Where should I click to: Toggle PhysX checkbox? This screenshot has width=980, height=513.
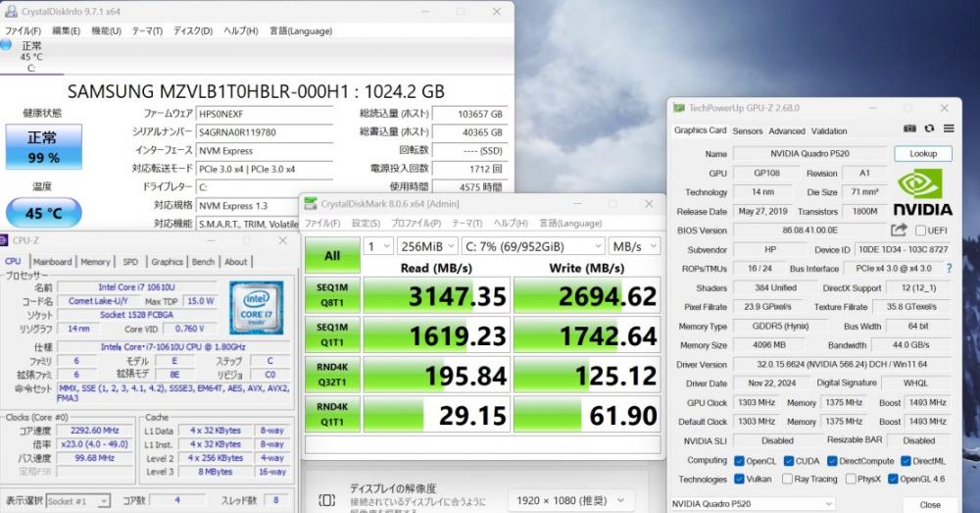(850, 480)
